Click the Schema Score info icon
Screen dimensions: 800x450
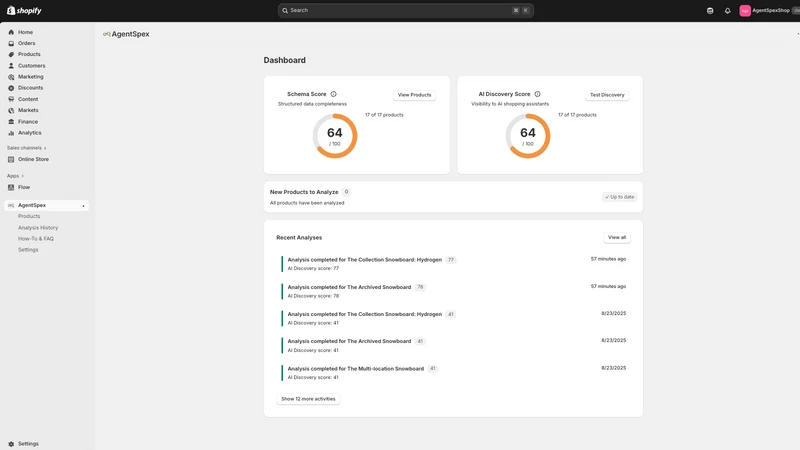tap(334, 94)
